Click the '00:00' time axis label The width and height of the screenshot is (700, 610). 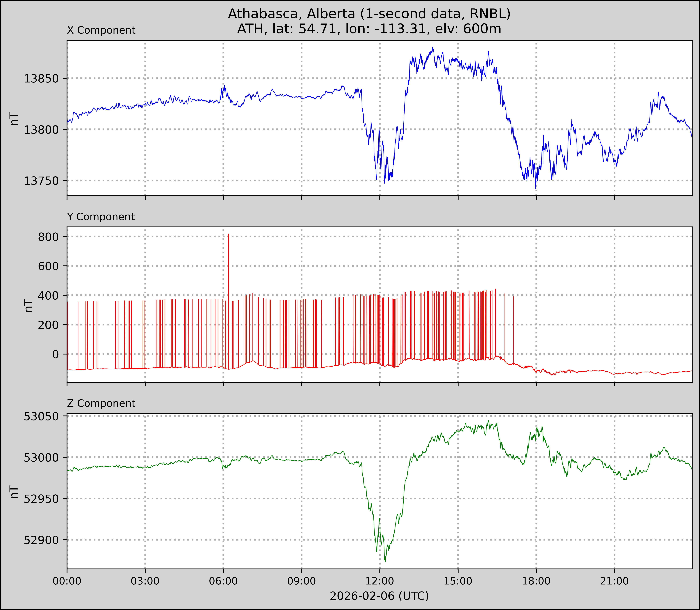coord(67,581)
